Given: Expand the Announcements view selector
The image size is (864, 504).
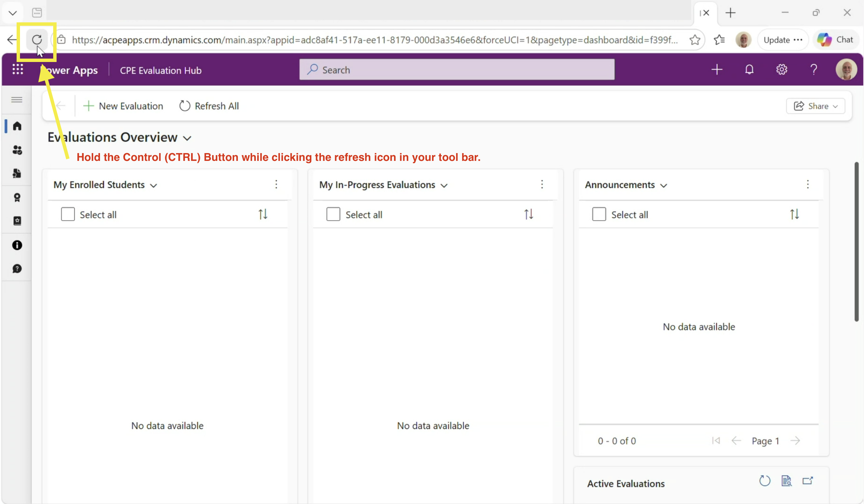Looking at the screenshot, I should click(x=664, y=186).
